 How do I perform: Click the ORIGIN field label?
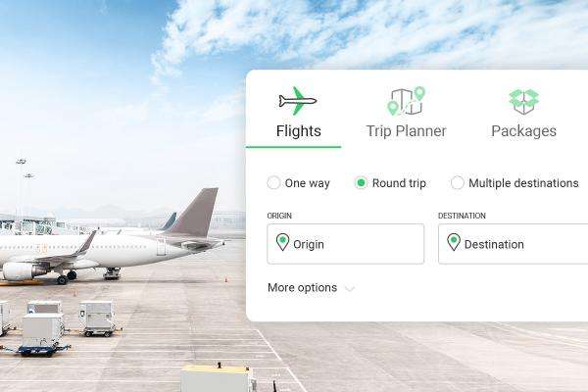pos(279,216)
